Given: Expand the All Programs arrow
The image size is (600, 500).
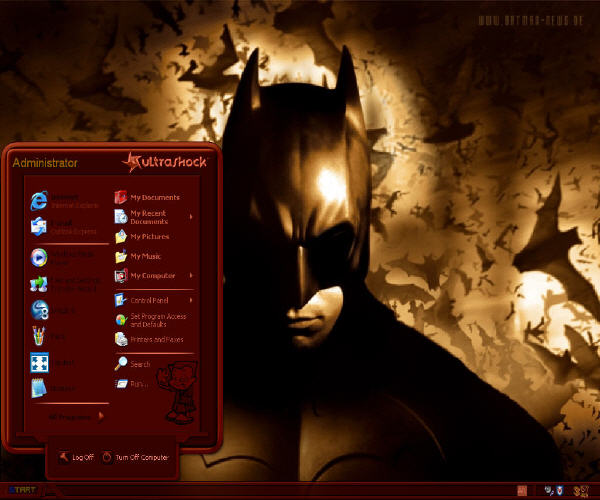Looking at the screenshot, I should [101, 416].
